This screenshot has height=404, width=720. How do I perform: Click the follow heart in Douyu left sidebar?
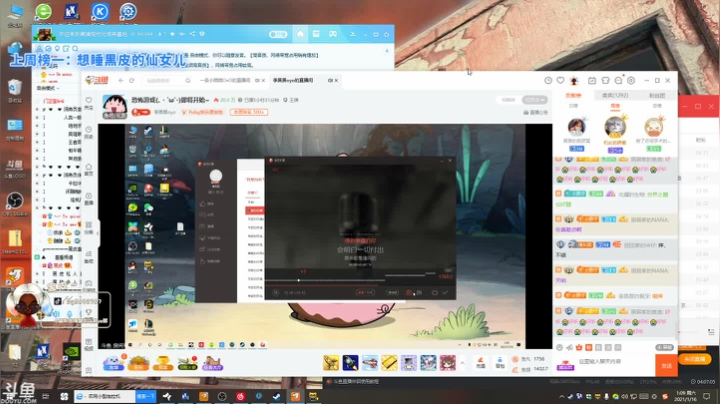coord(89,100)
